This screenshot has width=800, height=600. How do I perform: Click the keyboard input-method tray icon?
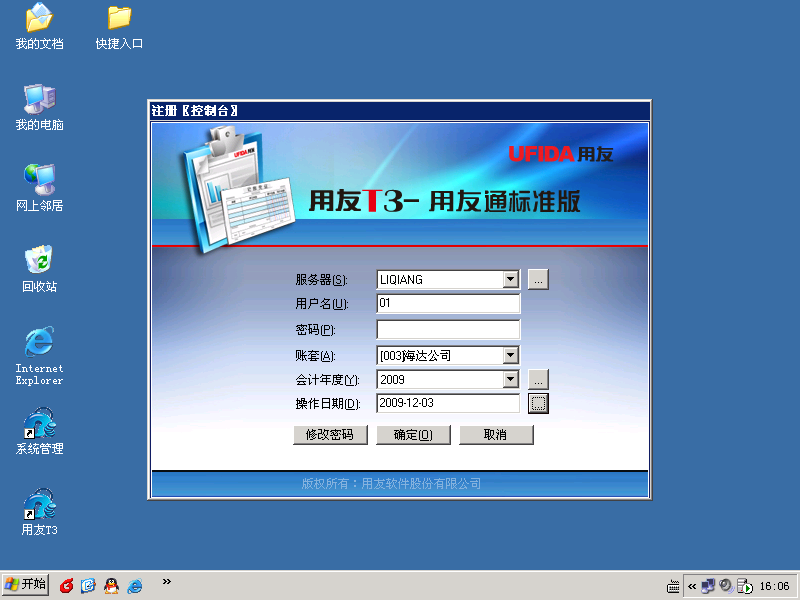tap(673, 587)
